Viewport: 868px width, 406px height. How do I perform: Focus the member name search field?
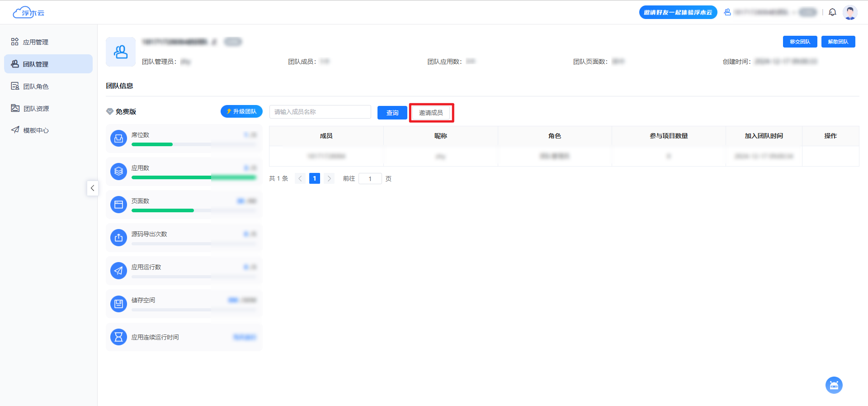[x=320, y=112]
